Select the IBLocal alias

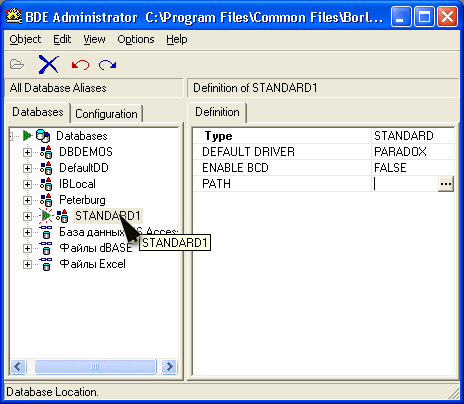[x=77, y=184]
